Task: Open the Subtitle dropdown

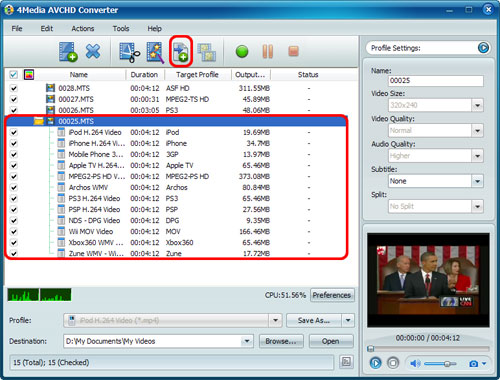Action: point(477,181)
